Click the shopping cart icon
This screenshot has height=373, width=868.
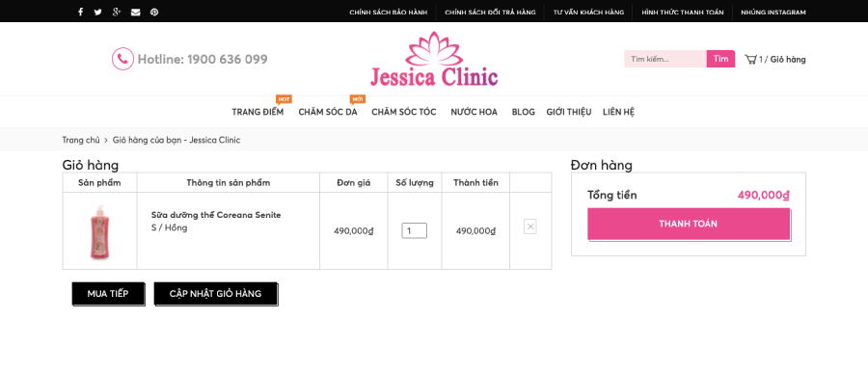click(750, 59)
